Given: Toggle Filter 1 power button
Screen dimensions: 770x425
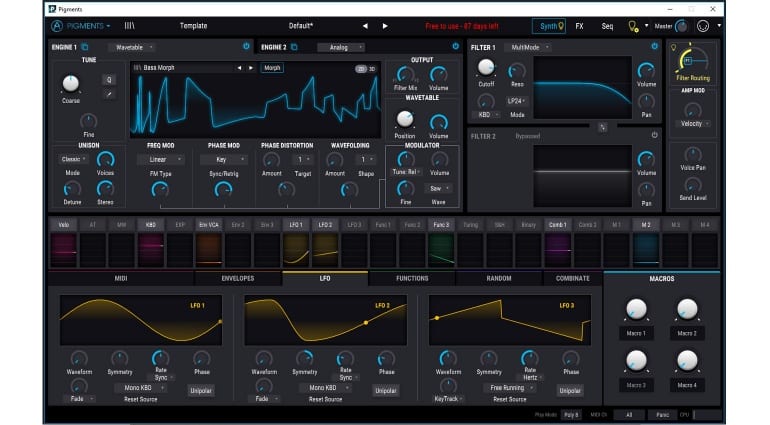Looking at the screenshot, I should 654,46.
